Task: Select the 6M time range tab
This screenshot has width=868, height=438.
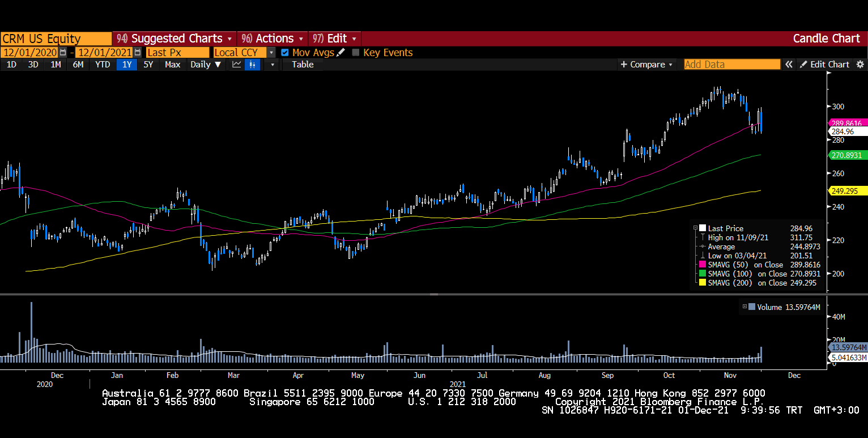Action: pos(78,65)
